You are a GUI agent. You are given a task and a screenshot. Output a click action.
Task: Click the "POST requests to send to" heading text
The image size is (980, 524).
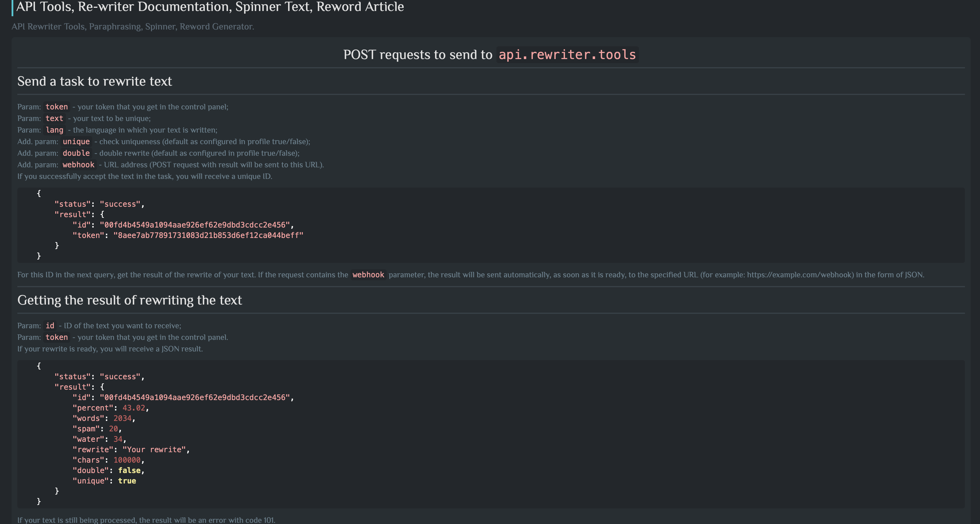coord(418,55)
